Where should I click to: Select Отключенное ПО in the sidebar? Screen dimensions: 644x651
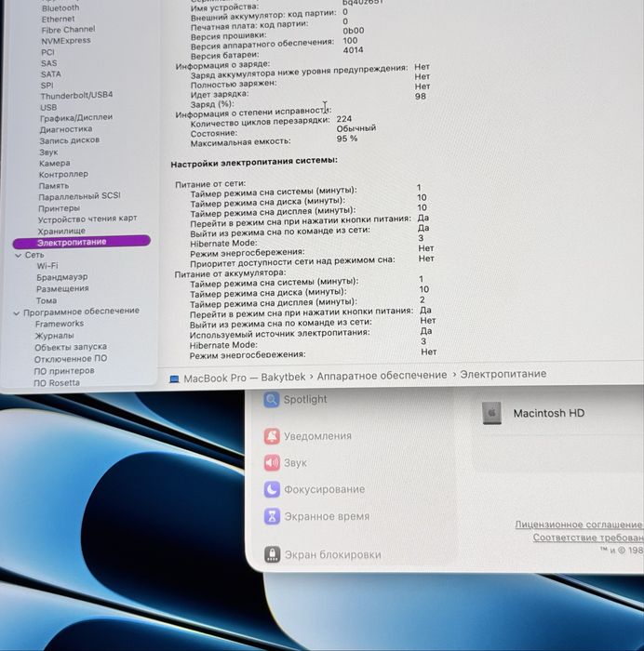pos(71,359)
